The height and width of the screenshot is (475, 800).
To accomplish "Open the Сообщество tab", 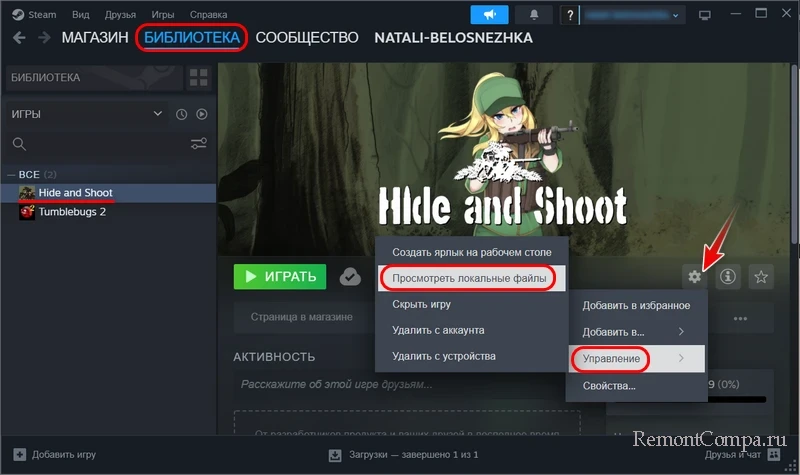I will pos(306,38).
